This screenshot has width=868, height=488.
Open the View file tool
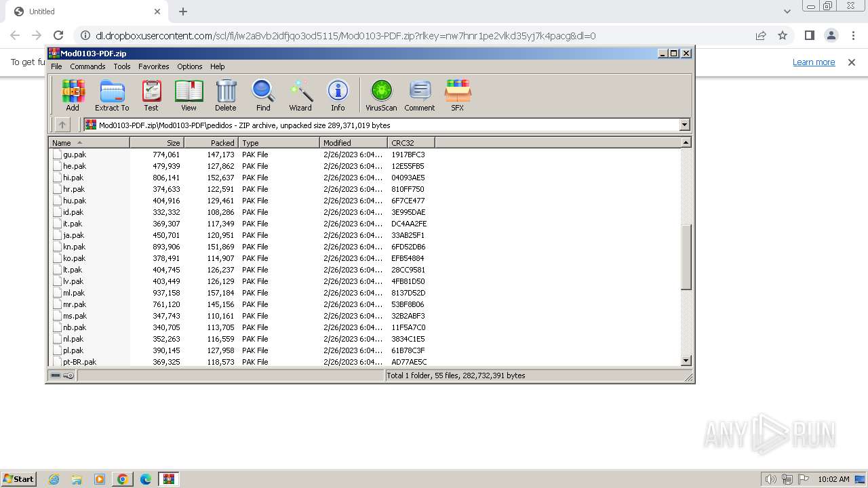click(189, 95)
